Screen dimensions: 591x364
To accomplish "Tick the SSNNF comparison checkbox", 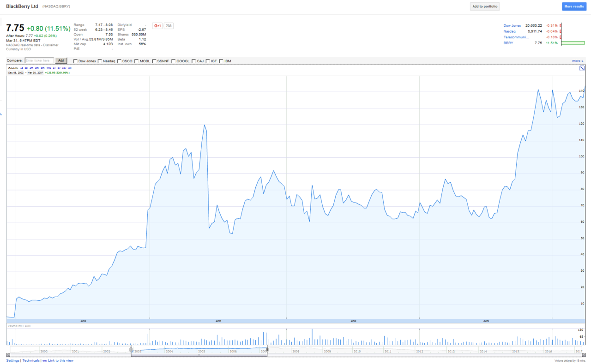I will click(x=154, y=61).
